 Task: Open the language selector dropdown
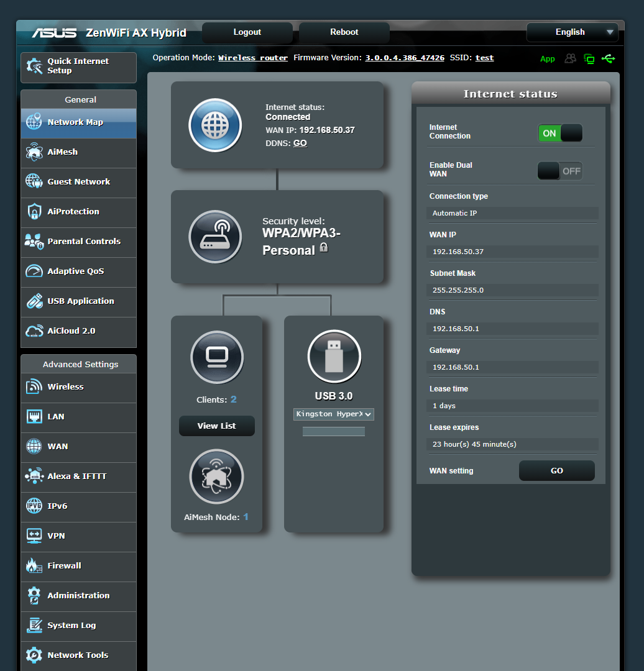click(572, 32)
